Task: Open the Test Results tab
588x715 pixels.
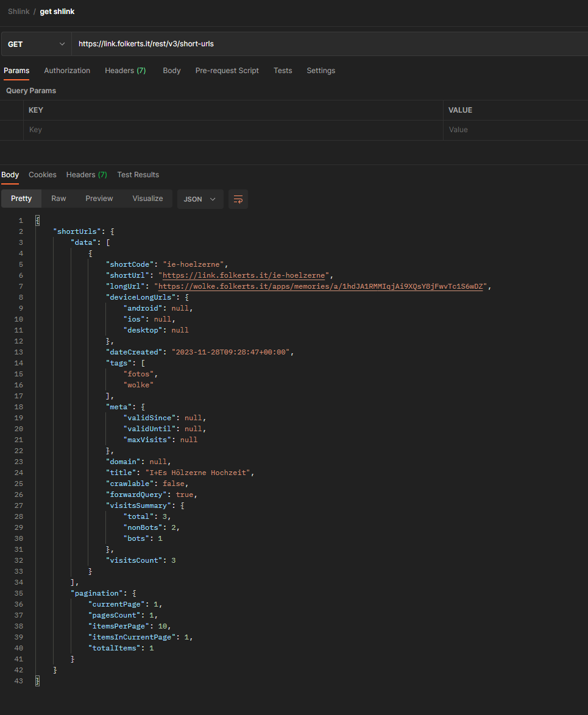Action: tap(138, 175)
